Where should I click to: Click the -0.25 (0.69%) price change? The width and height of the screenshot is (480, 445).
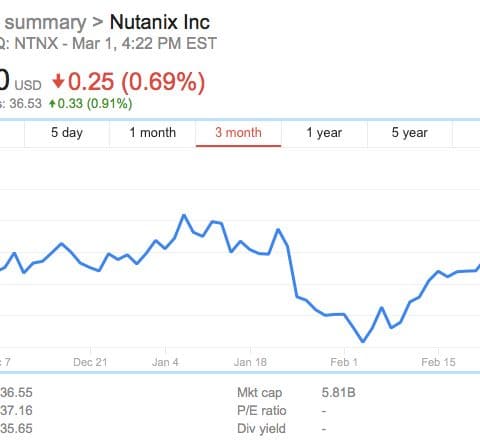pyautogui.click(x=129, y=82)
